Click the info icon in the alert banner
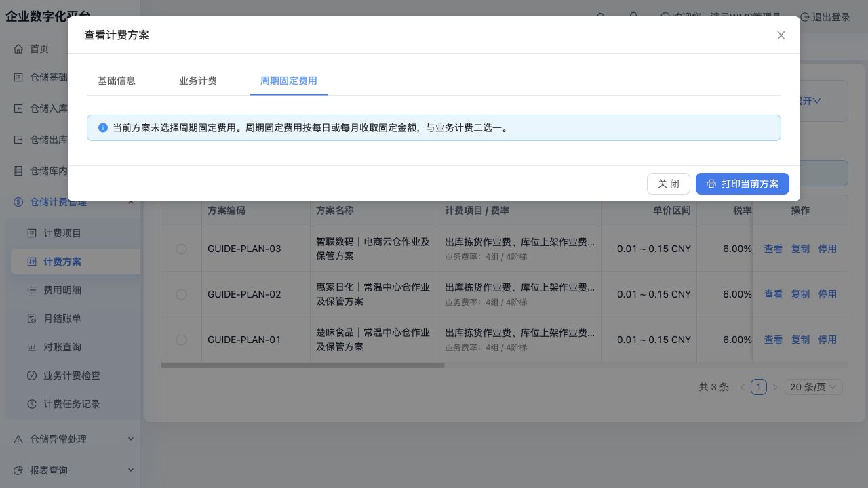Image resolution: width=868 pixels, height=488 pixels. click(103, 127)
